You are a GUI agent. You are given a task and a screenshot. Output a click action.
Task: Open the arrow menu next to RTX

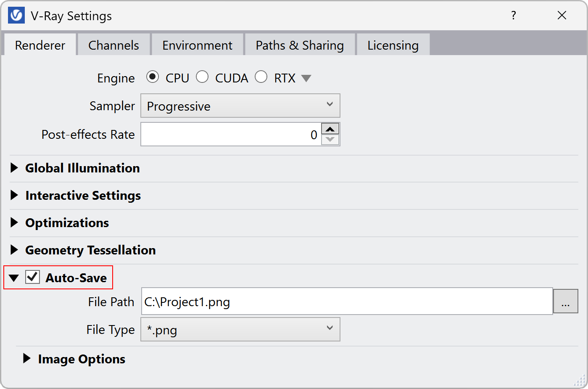pyautogui.click(x=306, y=78)
